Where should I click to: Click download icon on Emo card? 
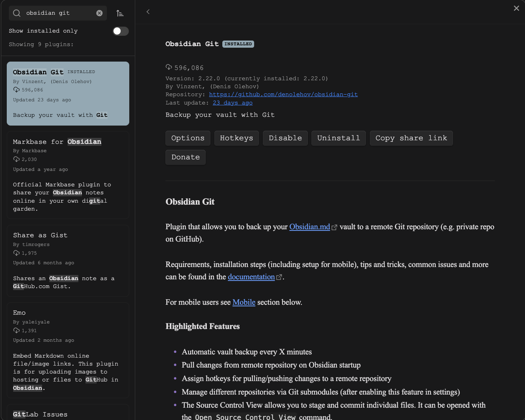16,331
